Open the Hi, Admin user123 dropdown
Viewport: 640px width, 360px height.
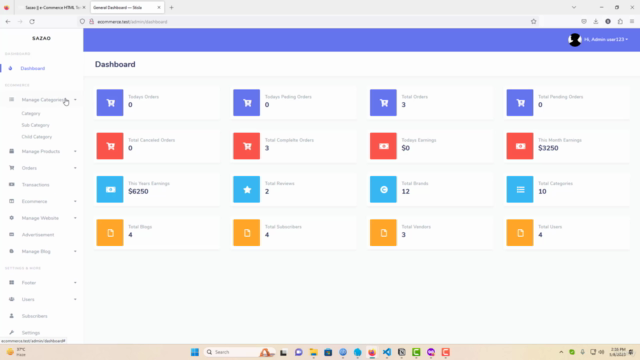pos(606,40)
